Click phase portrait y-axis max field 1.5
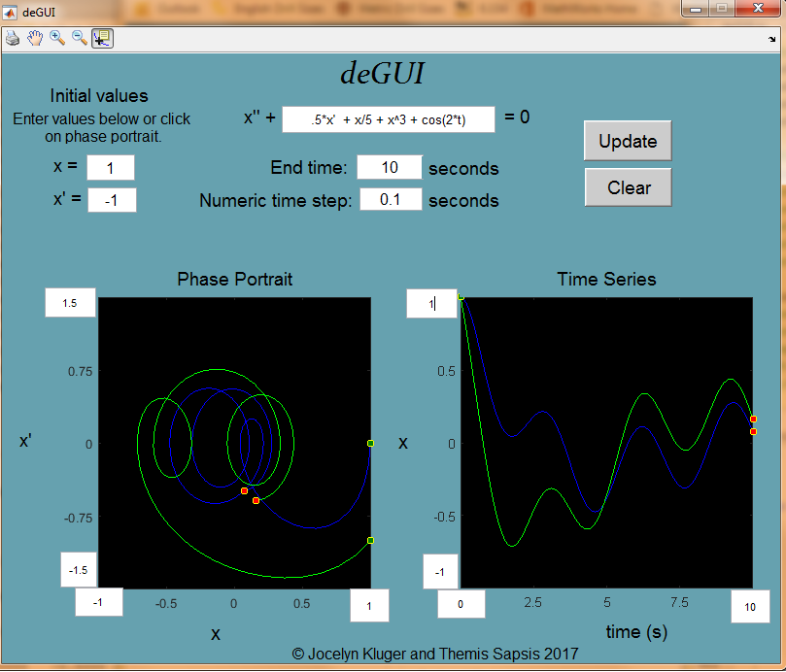The width and height of the screenshot is (786, 672). pos(70,303)
